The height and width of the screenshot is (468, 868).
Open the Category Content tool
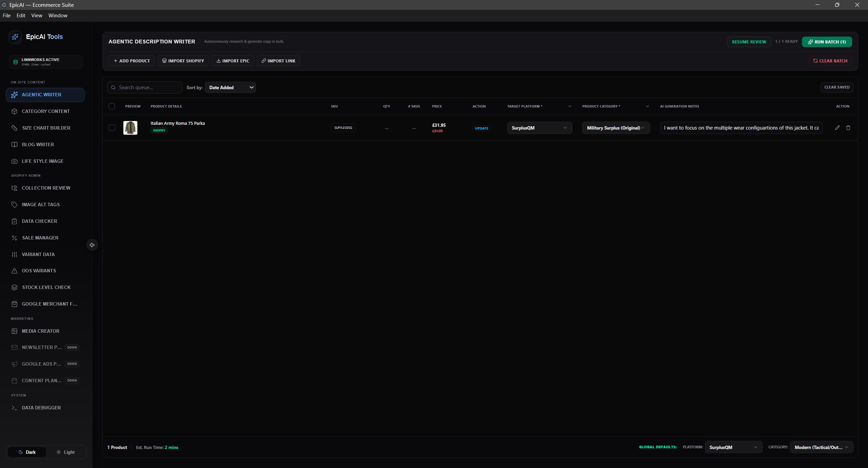click(45, 111)
